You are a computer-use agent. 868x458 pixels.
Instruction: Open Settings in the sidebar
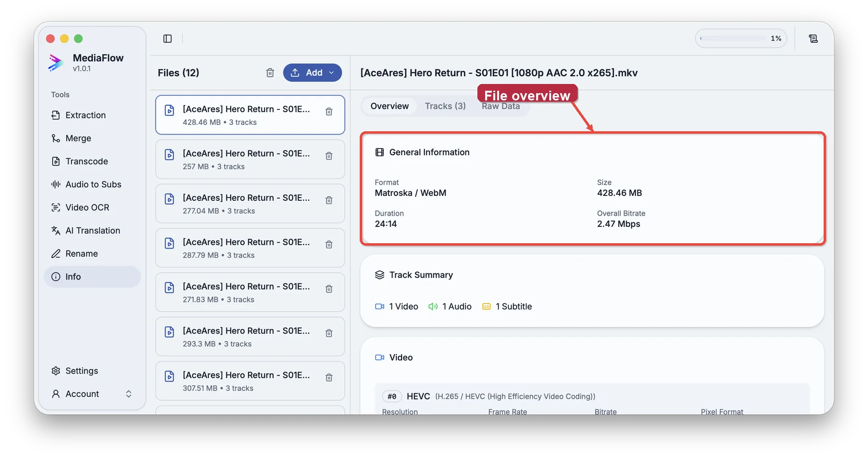click(92, 371)
